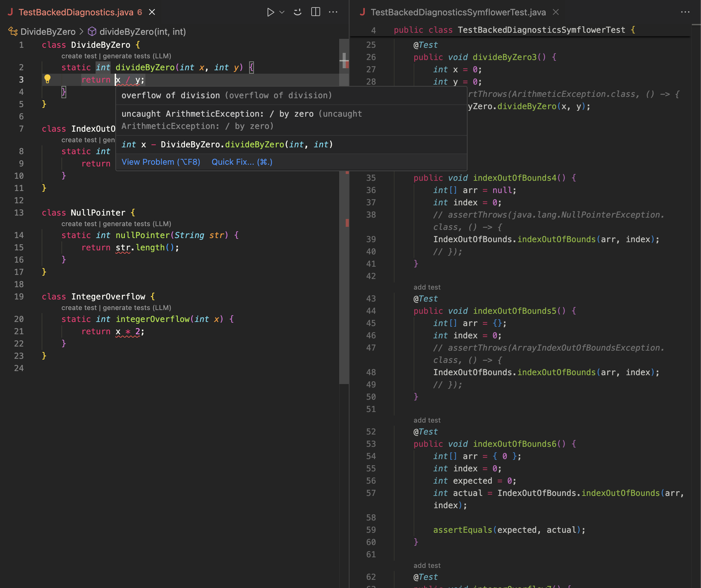Screen dimensions: 701x588
Task: Open the run options dropdown arrow
Action: point(282,12)
